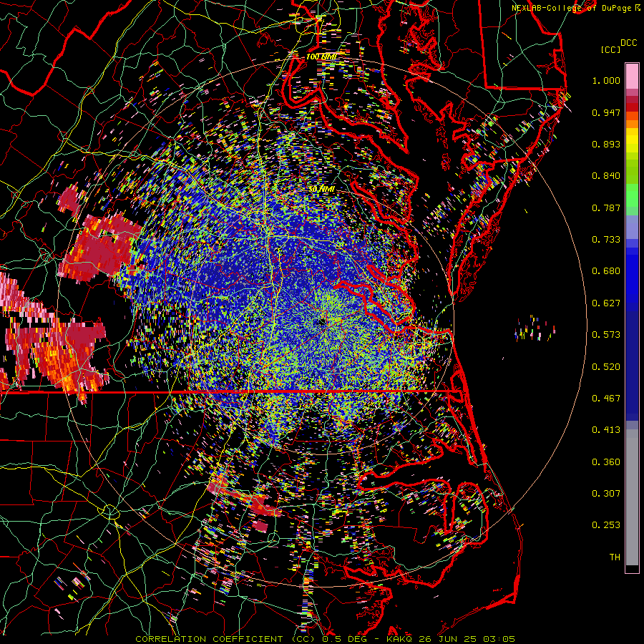Select the 0.413 legend value
644x644 pixels.
pos(606,430)
